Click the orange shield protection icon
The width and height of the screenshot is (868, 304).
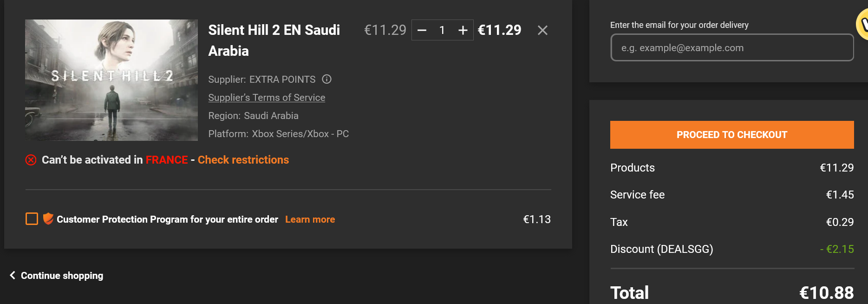click(x=48, y=218)
